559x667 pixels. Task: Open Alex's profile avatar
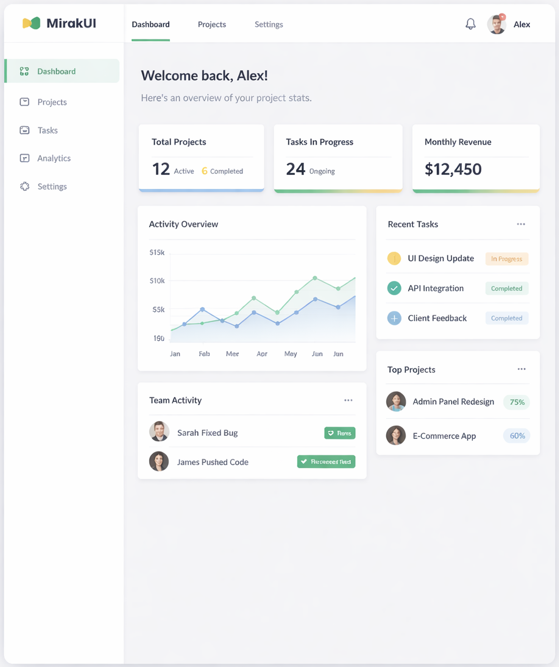click(x=496, y=24)
